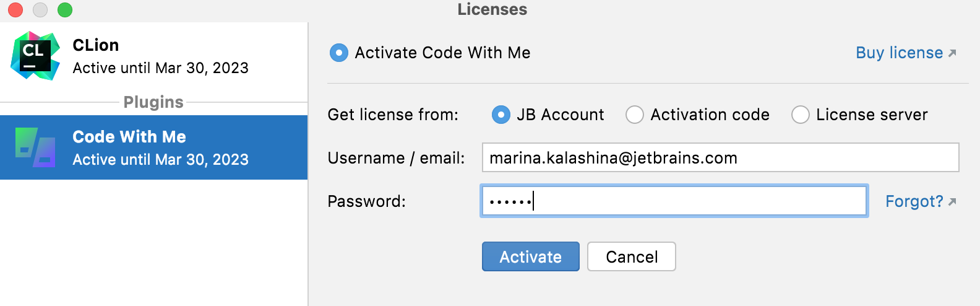The width and height of the screenshot is (980, 306).
Task: Click into the Password field
Action: 674,201
